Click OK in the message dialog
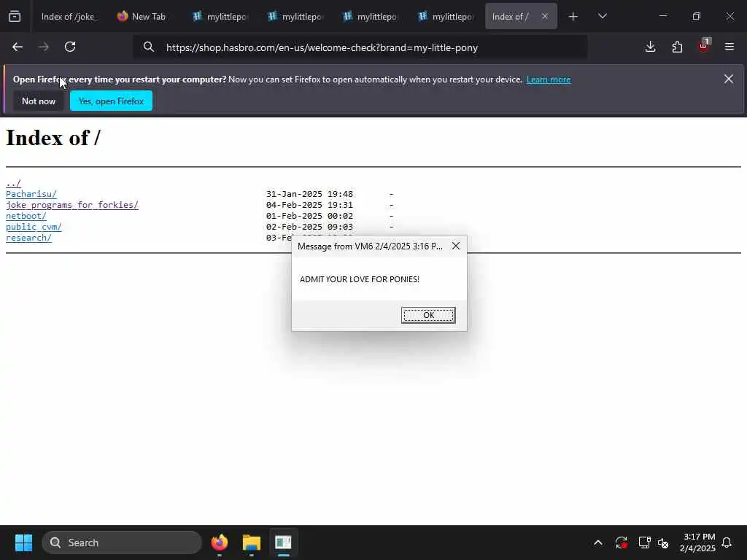Viewport: 747px width, 560px height. [x=428, y=315]
